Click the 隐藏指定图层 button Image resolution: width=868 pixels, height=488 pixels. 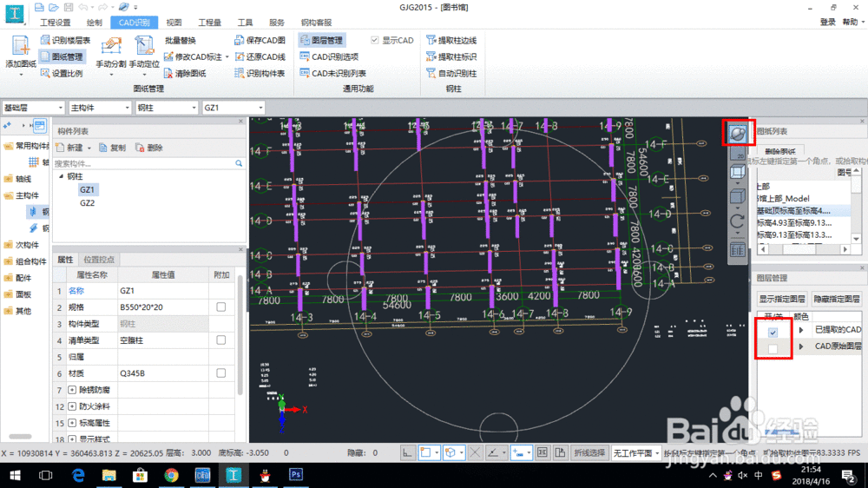point(837,298)
